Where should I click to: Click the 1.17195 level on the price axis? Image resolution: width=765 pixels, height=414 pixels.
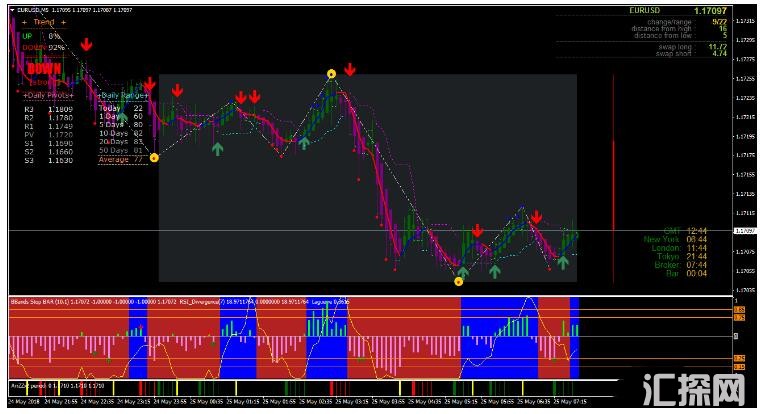tap(745, 137)
